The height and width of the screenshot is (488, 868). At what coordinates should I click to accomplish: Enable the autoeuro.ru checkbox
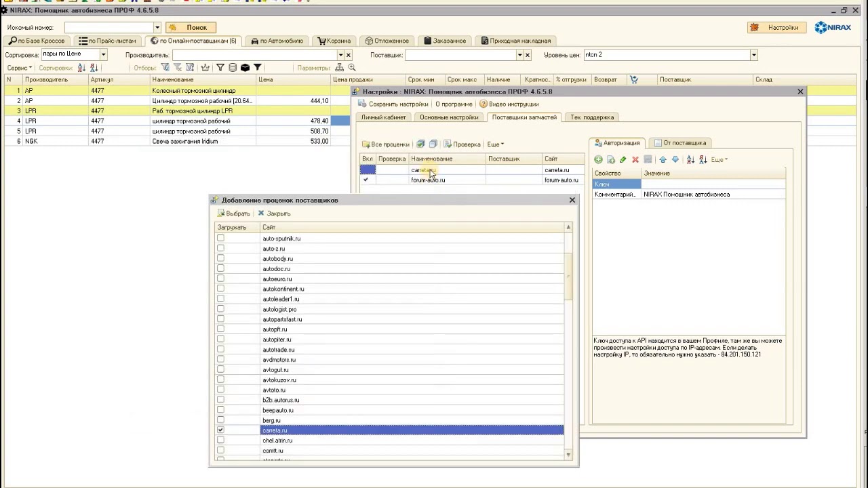point(220,279)
